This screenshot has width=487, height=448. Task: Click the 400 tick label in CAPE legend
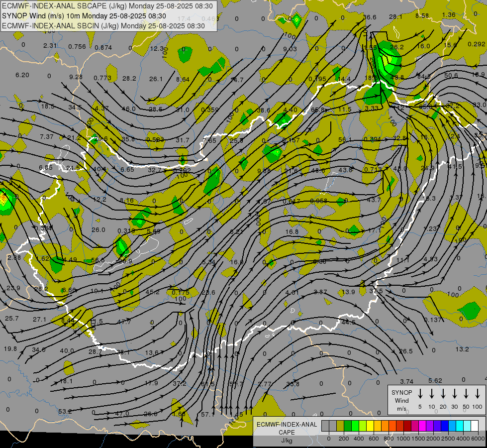tap(359, 439)
